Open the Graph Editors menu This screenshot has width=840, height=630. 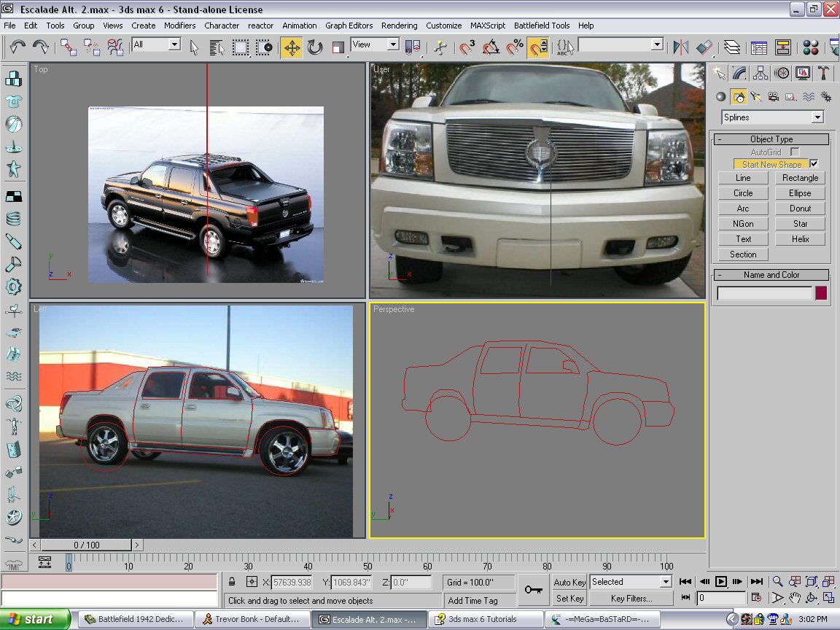pyautogui.click(x=349, y=26)
